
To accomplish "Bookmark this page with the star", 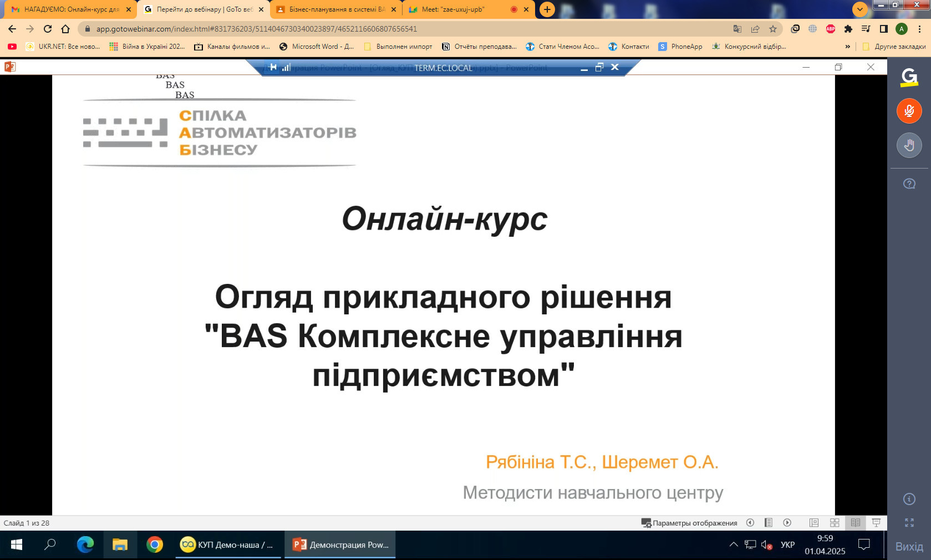I will click(773, 29).
